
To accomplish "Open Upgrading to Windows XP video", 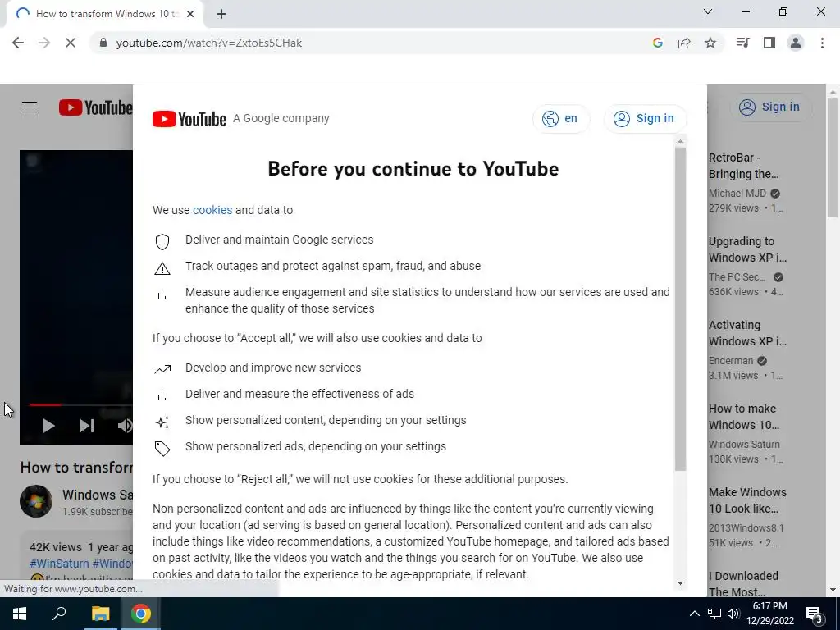I will pyautogui.click(x=748, y=249).
